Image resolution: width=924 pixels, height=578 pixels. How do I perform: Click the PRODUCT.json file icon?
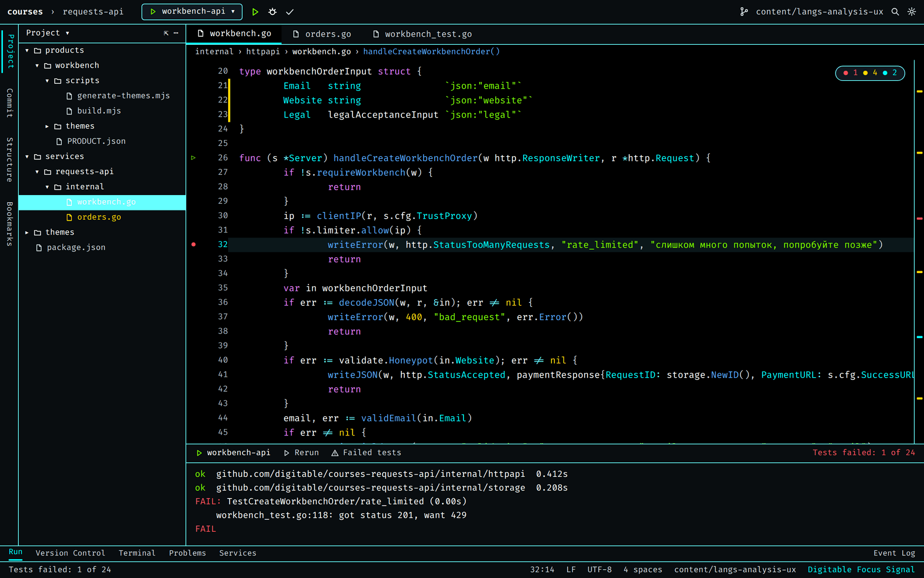[59, 141]
